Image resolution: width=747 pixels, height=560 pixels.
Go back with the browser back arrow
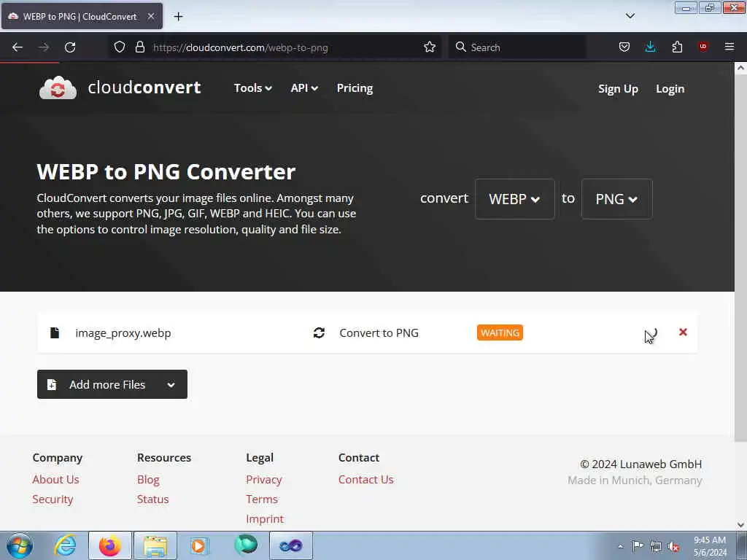pyautogui.click(x=18, y=47)
